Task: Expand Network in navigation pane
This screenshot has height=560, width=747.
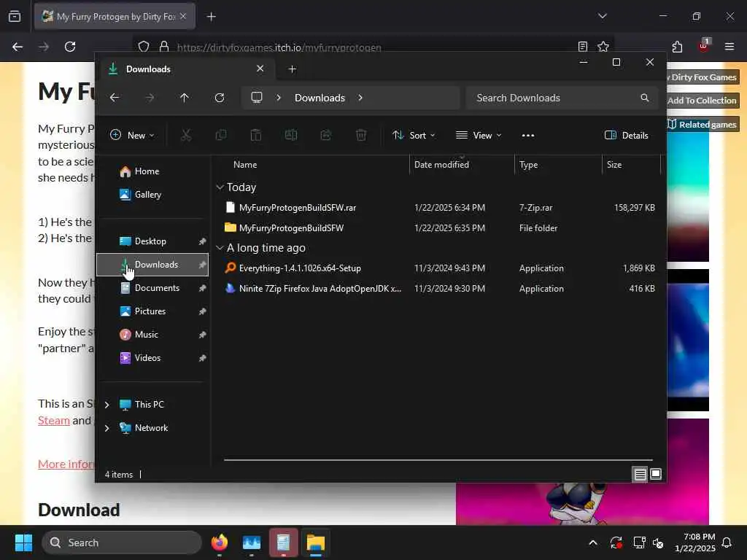Action: click(107, 428)
